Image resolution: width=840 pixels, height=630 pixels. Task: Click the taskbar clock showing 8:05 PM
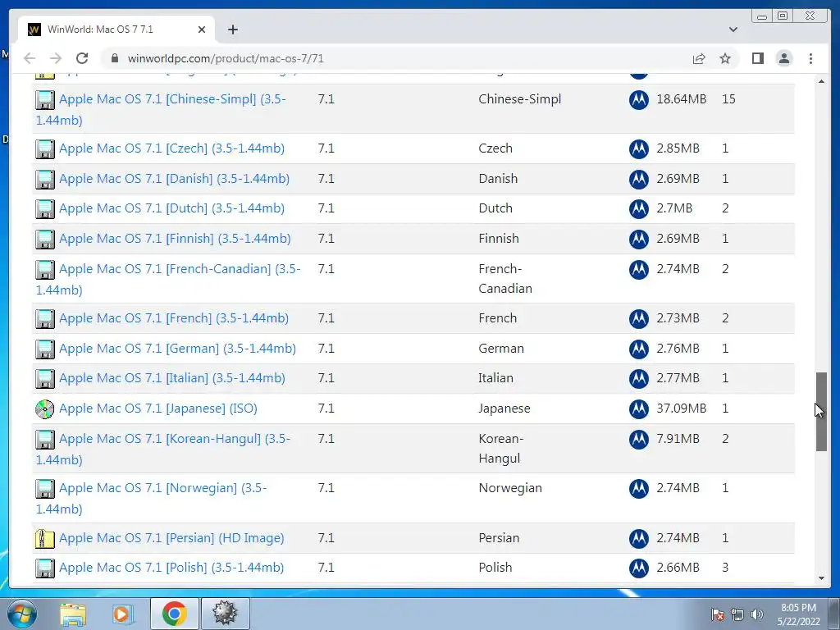[798, 614]
